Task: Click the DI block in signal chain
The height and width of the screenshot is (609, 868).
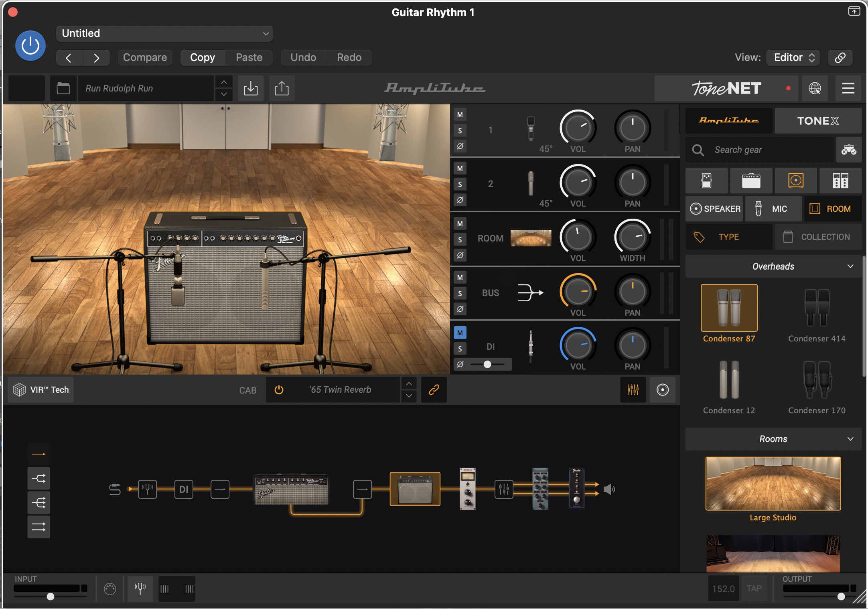Action: point(184,489)
